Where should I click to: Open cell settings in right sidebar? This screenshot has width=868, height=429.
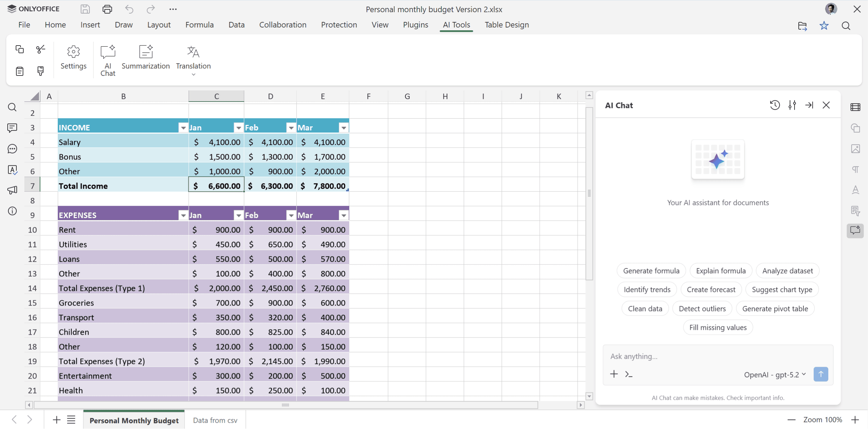855,107
